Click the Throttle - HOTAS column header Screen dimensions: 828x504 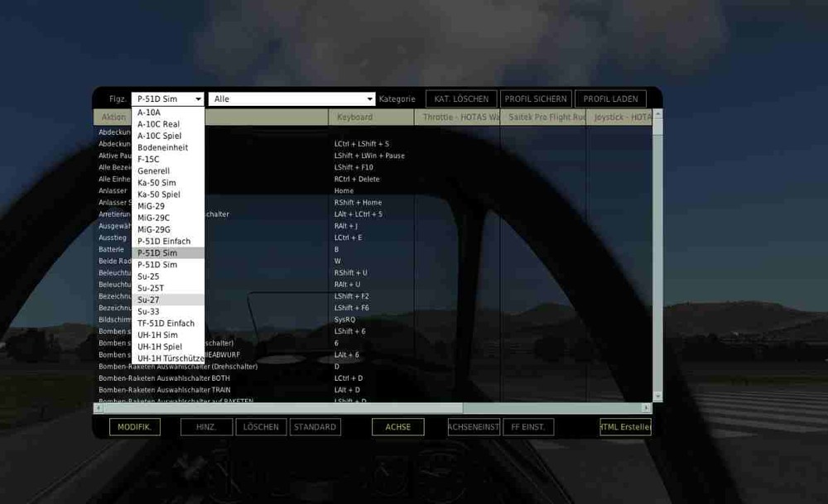point(457,118)
